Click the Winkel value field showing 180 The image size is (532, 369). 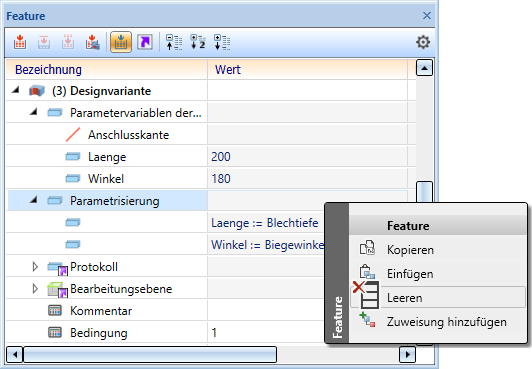click(307, 179)
